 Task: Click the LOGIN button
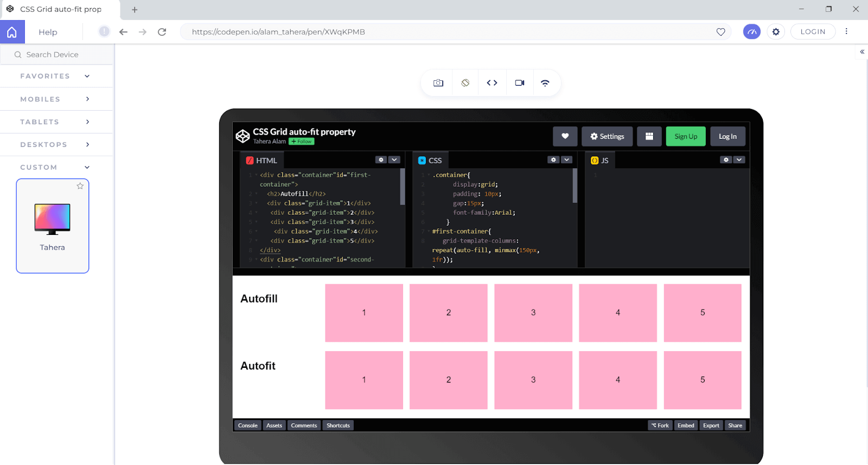click(813, 32)
